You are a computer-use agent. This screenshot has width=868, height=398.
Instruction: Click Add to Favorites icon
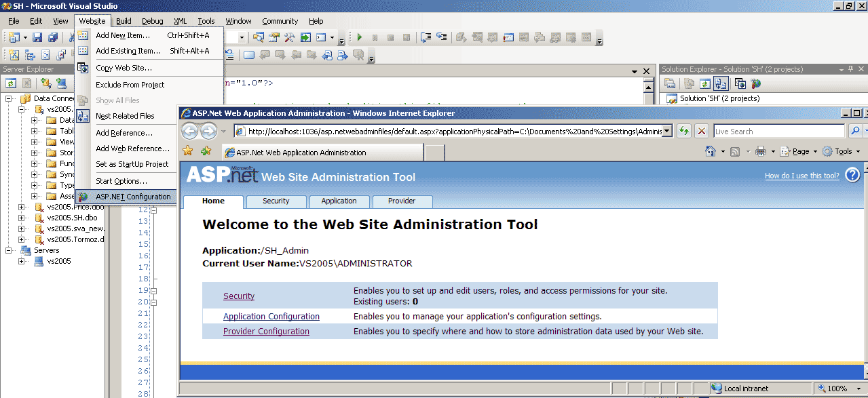coord(206,151)
